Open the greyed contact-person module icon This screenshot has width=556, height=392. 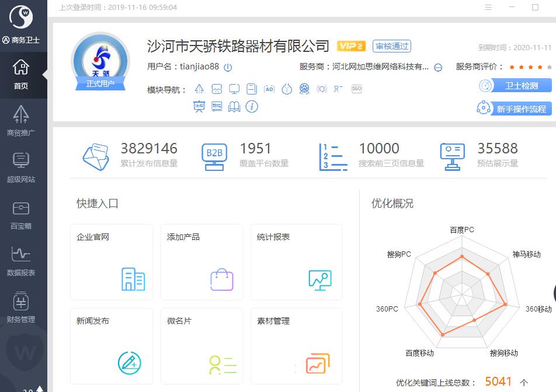click(x=338, y=89)
